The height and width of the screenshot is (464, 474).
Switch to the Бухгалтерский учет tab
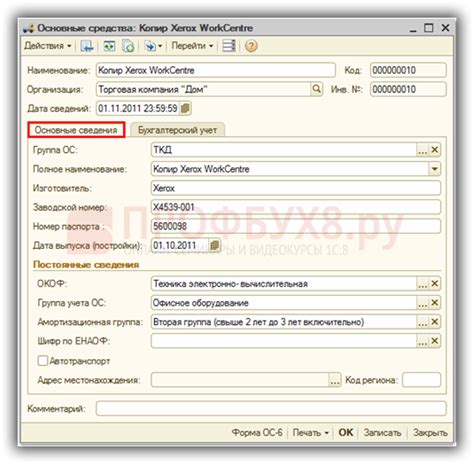point(177,130)
